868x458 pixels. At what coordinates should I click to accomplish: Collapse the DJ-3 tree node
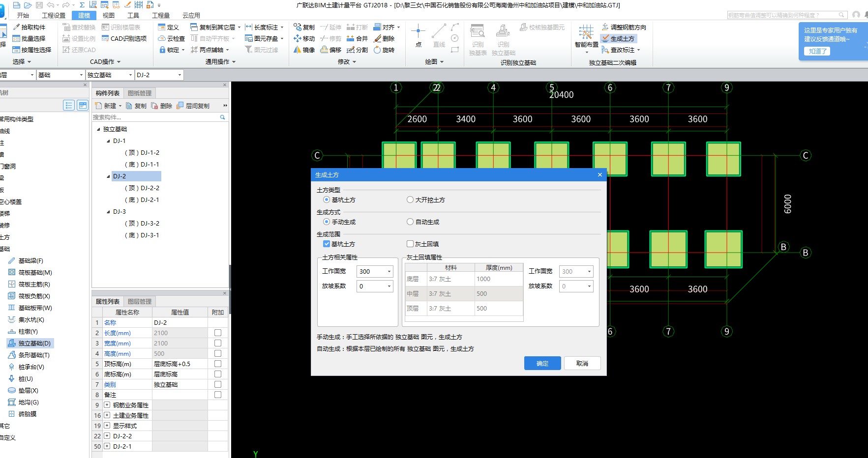pyautogui.click(x=109, y=212)
